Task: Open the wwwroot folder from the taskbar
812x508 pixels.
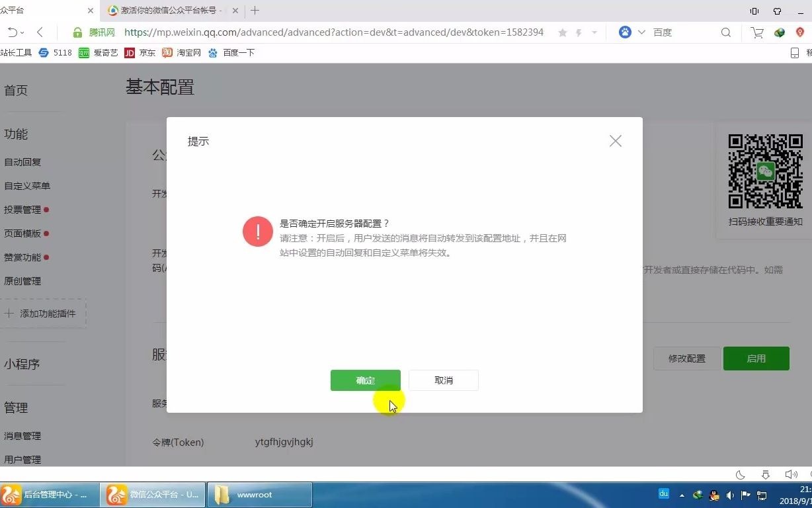Action: 259,494
